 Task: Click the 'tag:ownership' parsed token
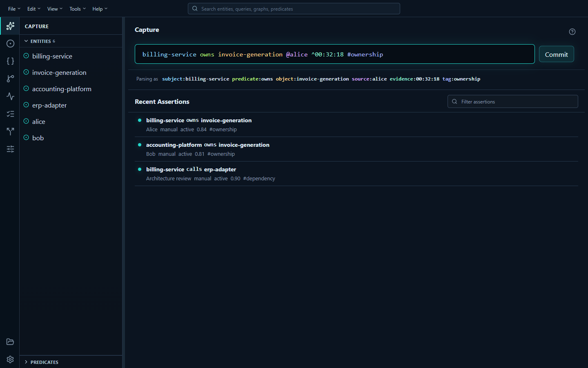(x=461, y=79)
